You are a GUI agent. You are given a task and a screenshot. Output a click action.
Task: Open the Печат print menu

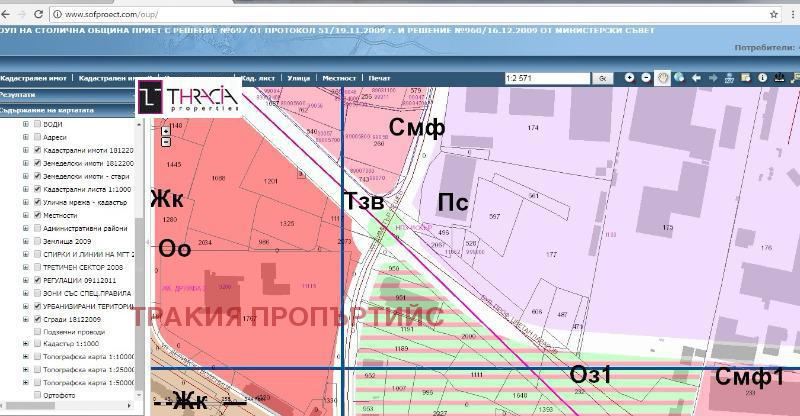(x=379, y=78)
